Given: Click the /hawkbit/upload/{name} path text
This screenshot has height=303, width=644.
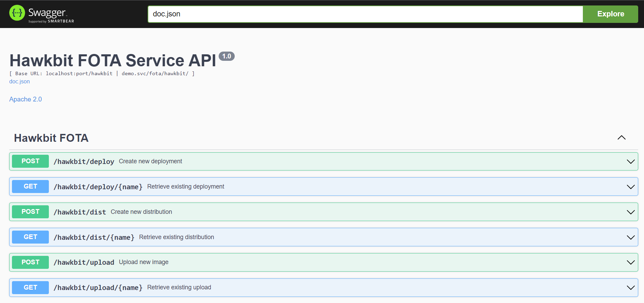Looking at the screenshot, I should point(98,288).
